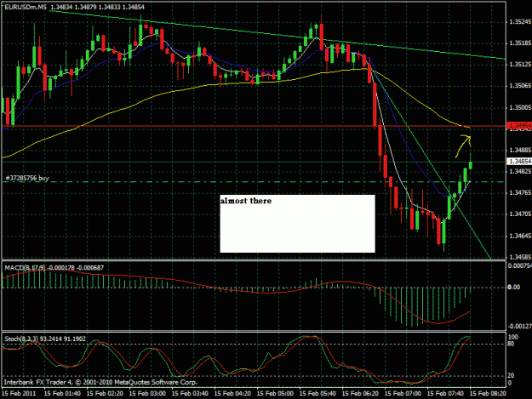The image size is (532, 399).
Task: Click the 1.34645 price scale value
Action: click(x=520, y=236)
